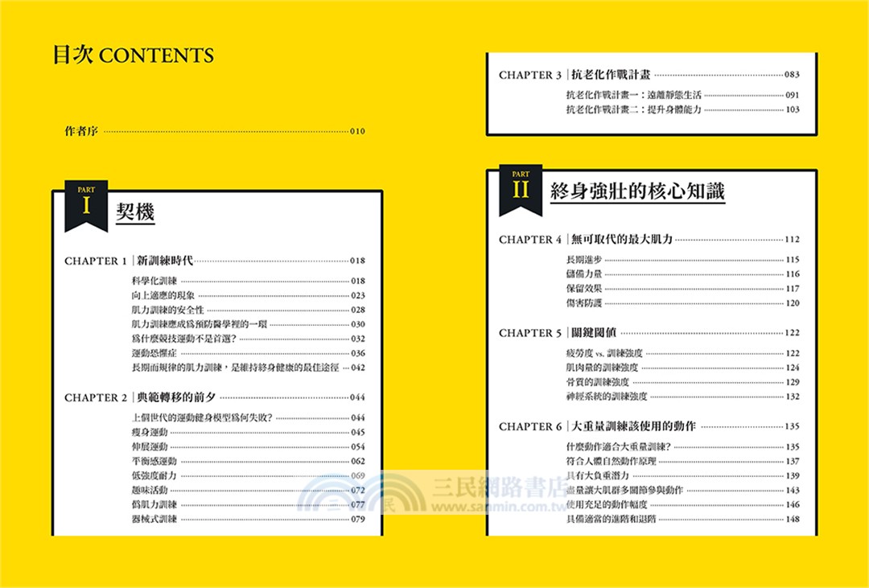Viewport: 869px width, 588px height.
Task: Click the row with page number 042
Action: (249, 368)
